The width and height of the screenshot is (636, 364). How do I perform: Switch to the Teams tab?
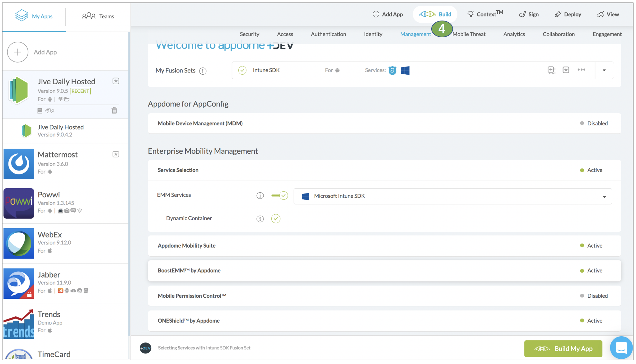(98, 16)
